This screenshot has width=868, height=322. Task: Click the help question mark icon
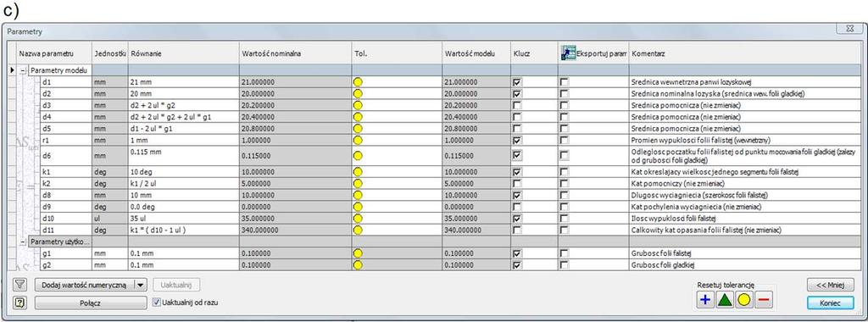click(x=20, y=303)
